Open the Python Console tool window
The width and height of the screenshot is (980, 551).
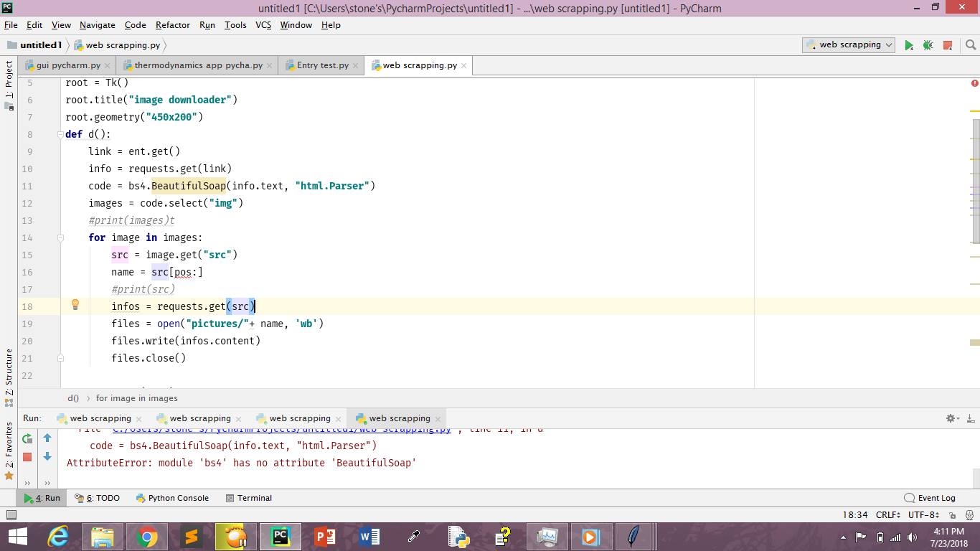tap(172, 498)
